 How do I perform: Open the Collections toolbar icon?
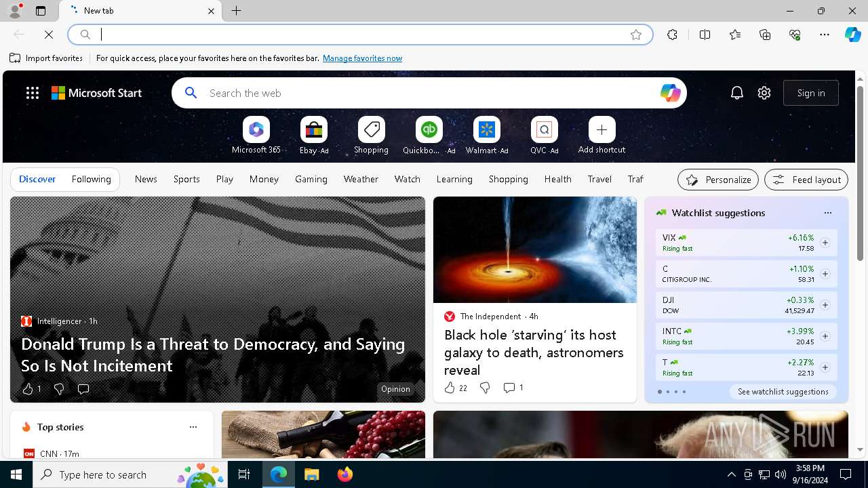765,35
